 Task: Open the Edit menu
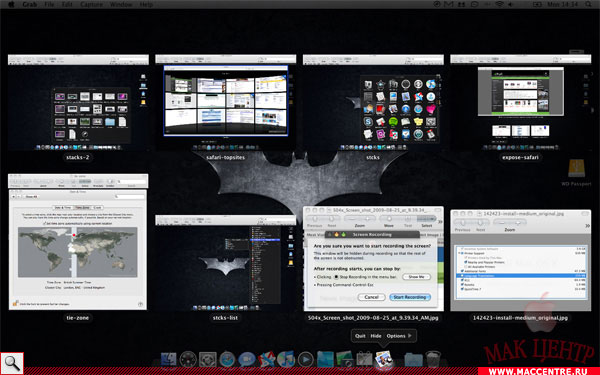[x=67, y=4]
